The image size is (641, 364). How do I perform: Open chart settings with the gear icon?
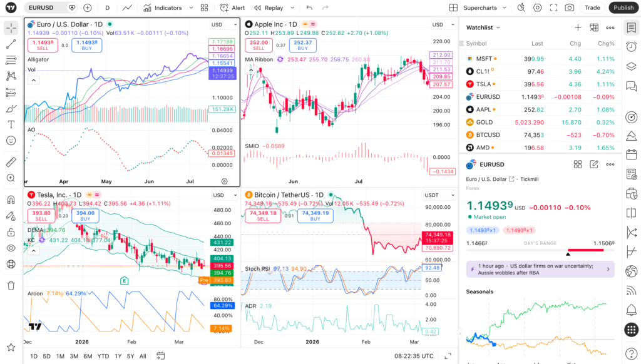(538, 8)
